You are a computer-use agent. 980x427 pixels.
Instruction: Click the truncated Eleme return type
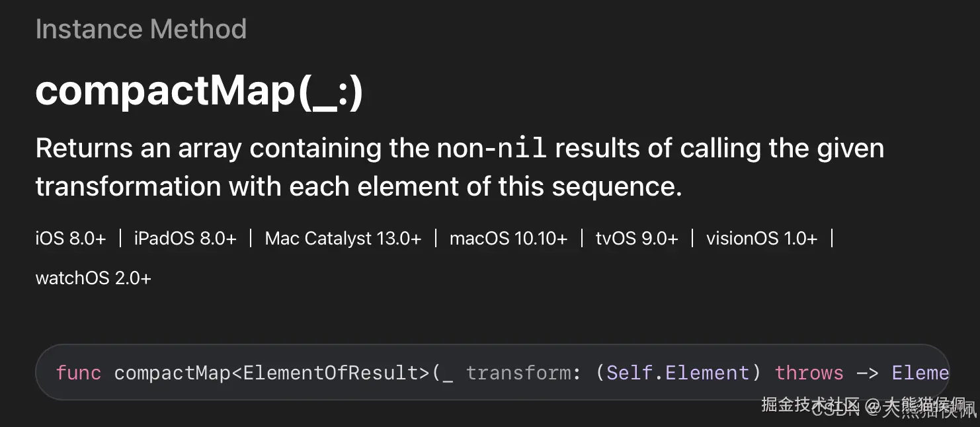[920, 373]
